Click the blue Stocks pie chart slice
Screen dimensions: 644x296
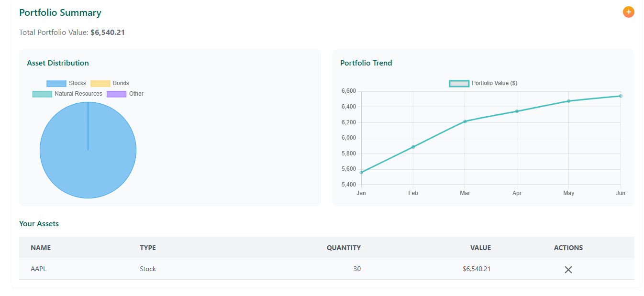pos(88,150)
